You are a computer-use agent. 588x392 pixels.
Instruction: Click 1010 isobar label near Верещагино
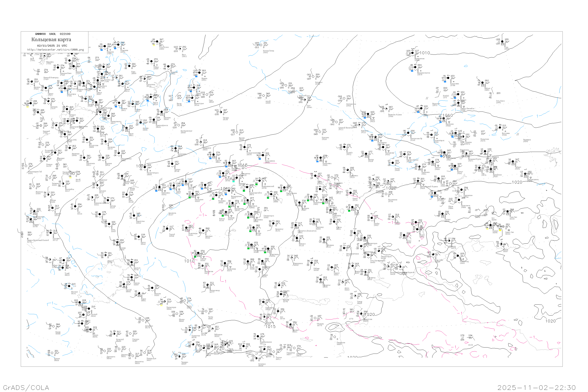coord(425,53)
